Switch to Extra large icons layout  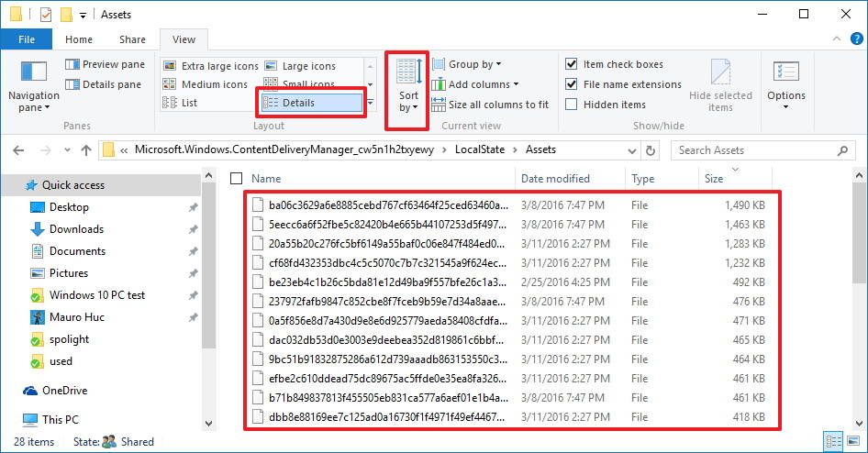point(210,66)
